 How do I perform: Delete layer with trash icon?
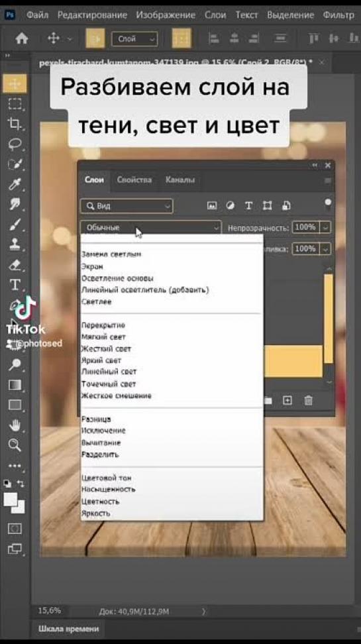click(309, 400)
